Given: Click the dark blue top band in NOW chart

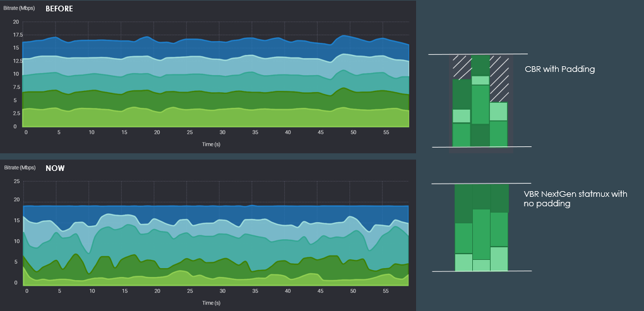Looking at the screenshot, I should click(x=189, y=213).
